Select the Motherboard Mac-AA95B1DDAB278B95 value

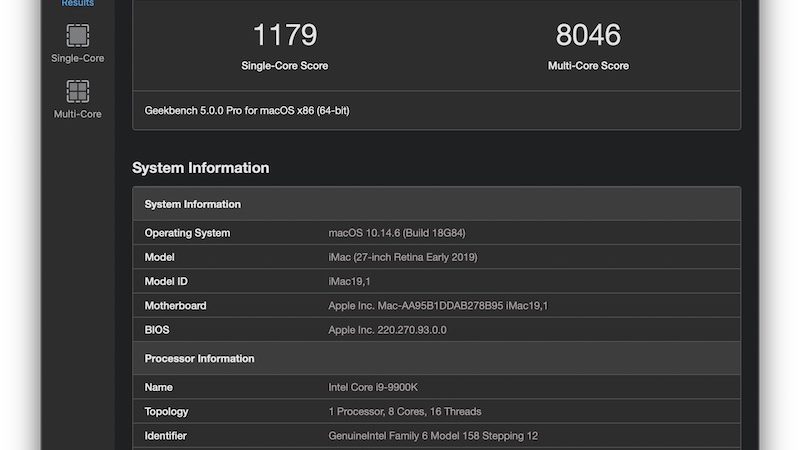438,305
